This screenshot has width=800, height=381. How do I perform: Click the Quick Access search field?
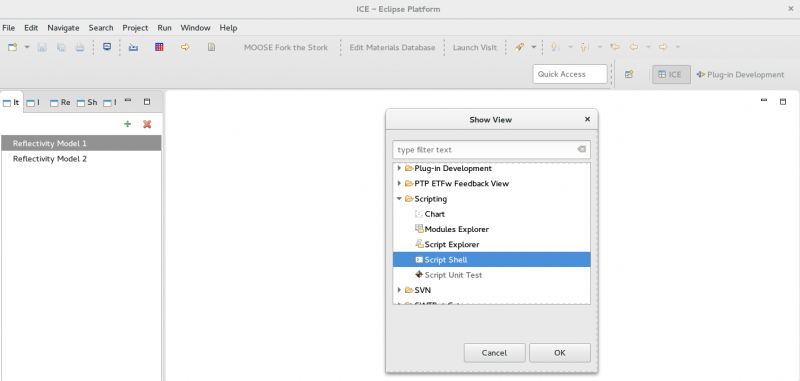click(570, 74)
